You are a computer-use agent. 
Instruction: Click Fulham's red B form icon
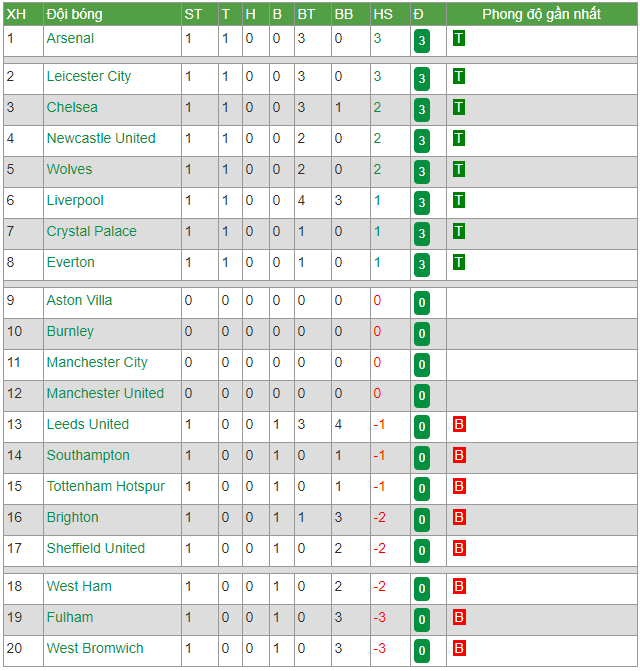pyautogui.click(x=459, y=617)
